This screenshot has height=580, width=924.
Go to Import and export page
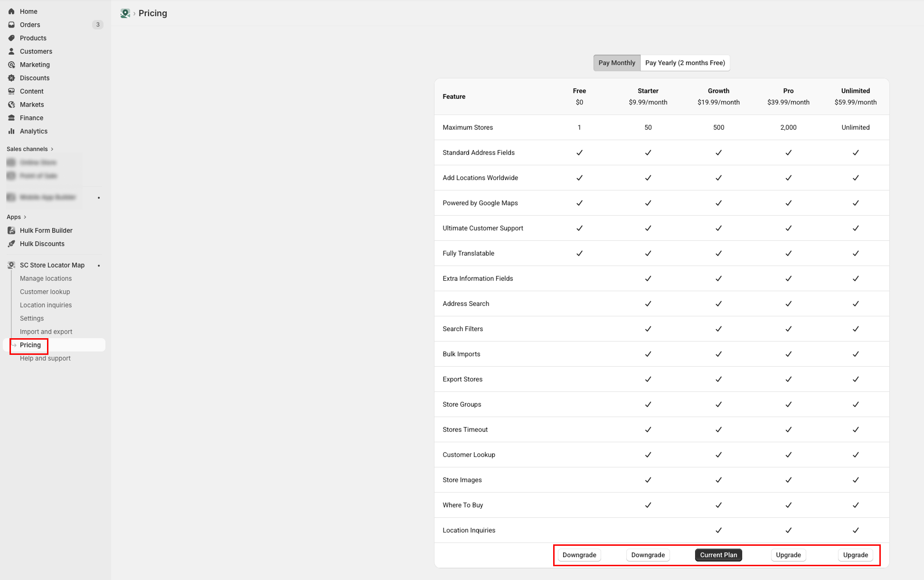[x=46, y=332]
